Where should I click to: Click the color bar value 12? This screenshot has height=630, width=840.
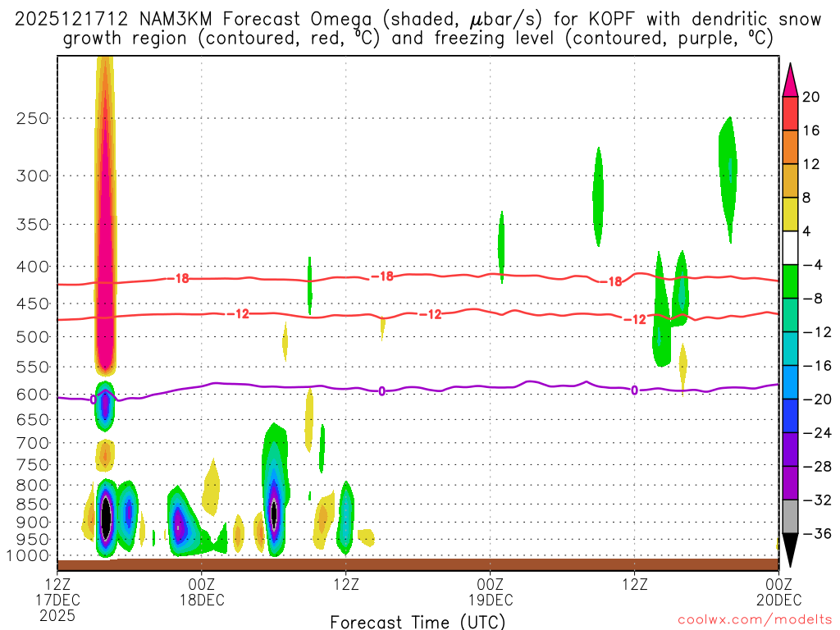click(x=811, y=164)
